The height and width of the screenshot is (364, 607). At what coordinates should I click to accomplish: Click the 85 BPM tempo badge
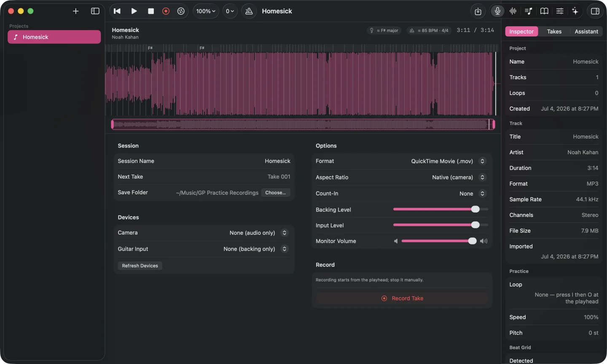(429, 31)
